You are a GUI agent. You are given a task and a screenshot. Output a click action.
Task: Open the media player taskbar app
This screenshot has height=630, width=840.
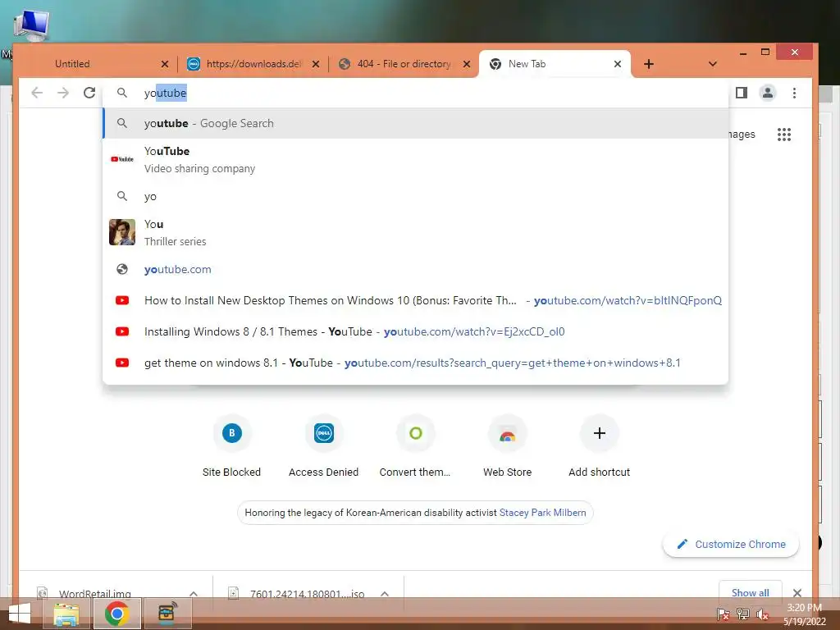167,614
